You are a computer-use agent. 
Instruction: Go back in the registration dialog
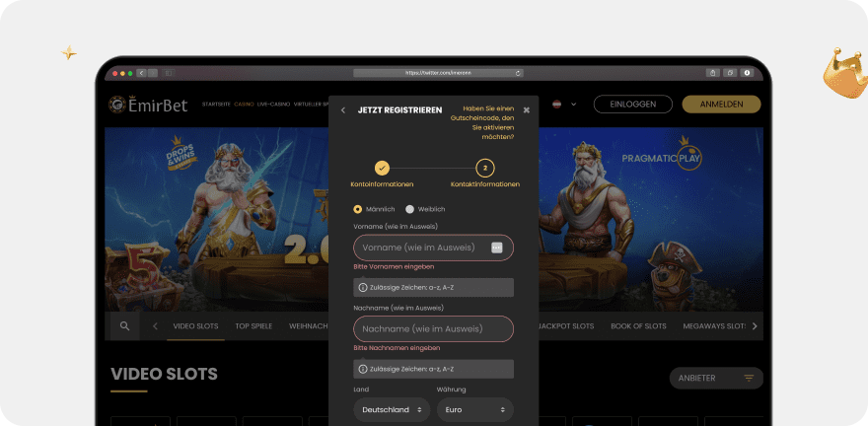(x=343, y=110)
